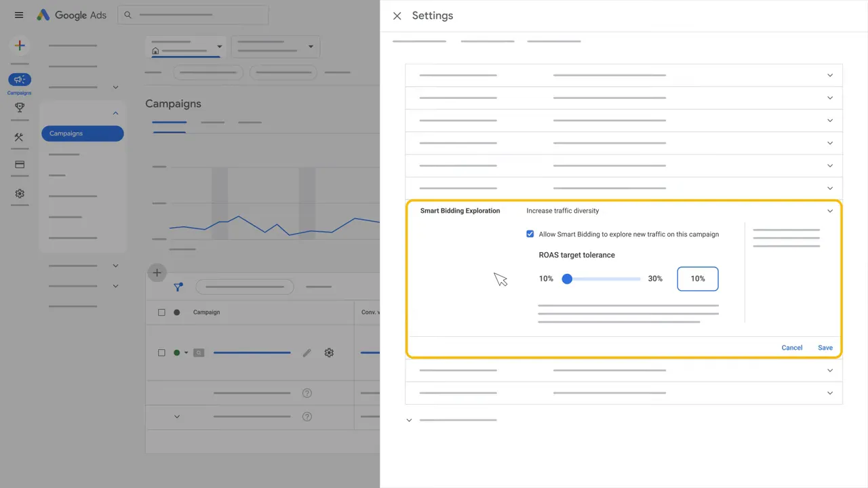Open the Goals trophy icon
868x488 pixels.
point(20,107)
